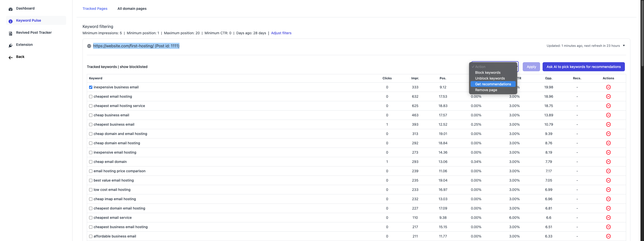Viewport: 644px width, 241px height.
Task: Click red minus icon for affordable business email
Action: 609,236
